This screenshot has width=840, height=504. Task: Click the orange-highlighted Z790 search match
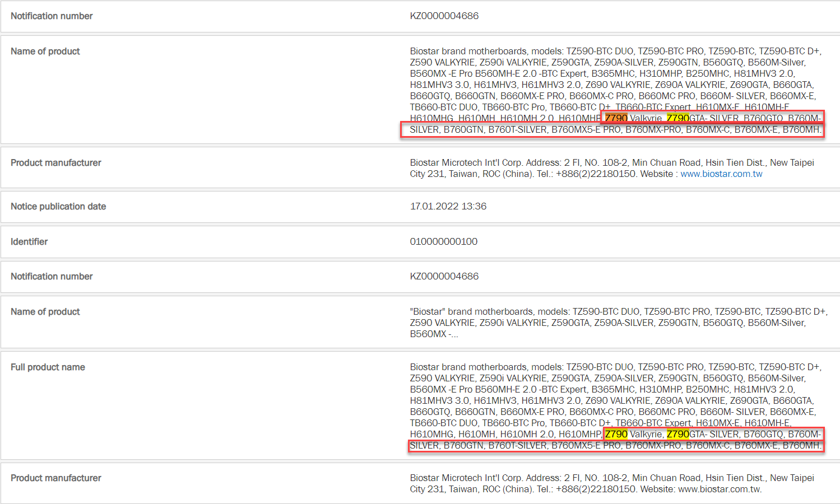coord(616,118)
